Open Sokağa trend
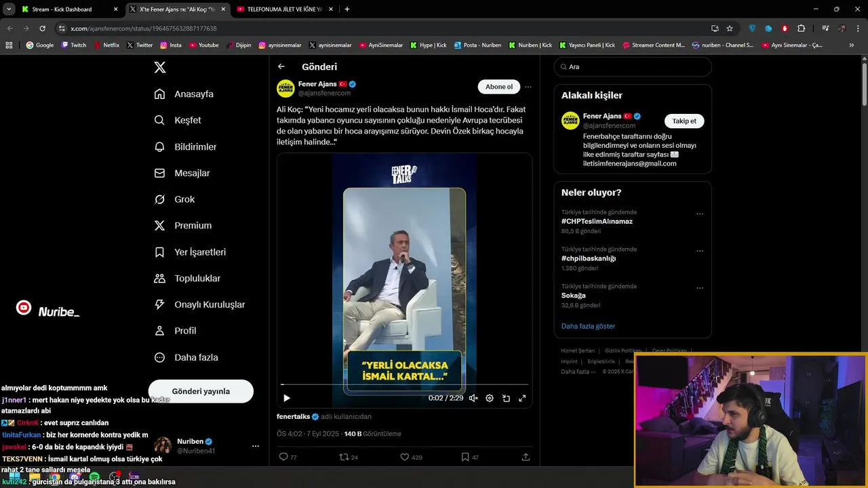The height and width of the screenshot is (488, 868). 574,296
